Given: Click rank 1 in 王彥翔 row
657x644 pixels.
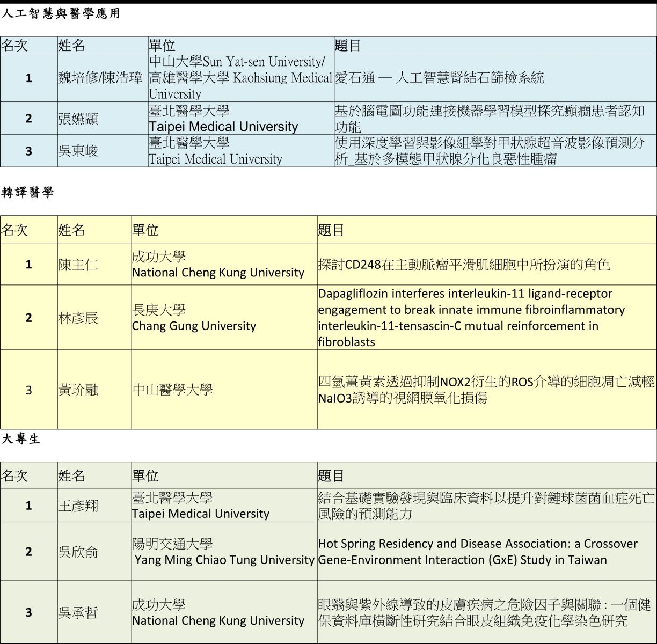Looking at the screenshot, I should [x=29, y=506].
